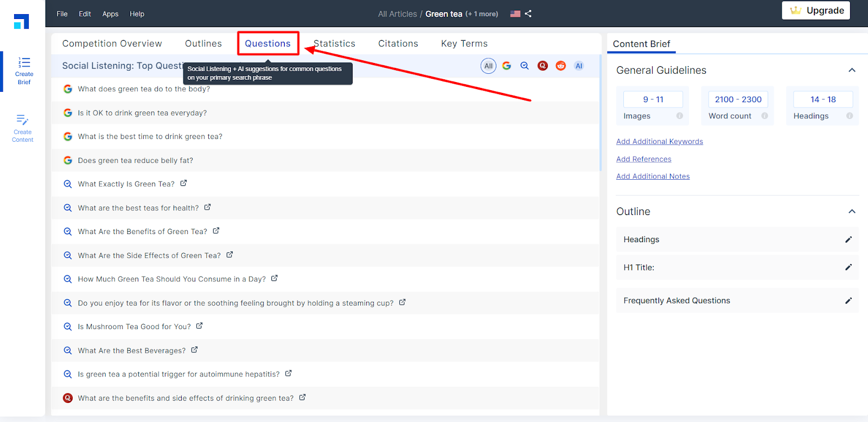Open the Apps menu
The image size is (868, 422).
110,14
